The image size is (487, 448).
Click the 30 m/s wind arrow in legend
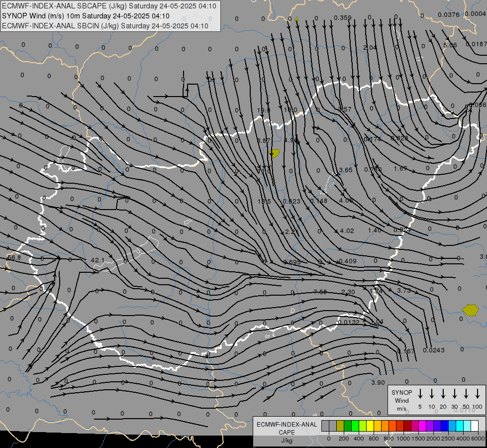point(454,394)
